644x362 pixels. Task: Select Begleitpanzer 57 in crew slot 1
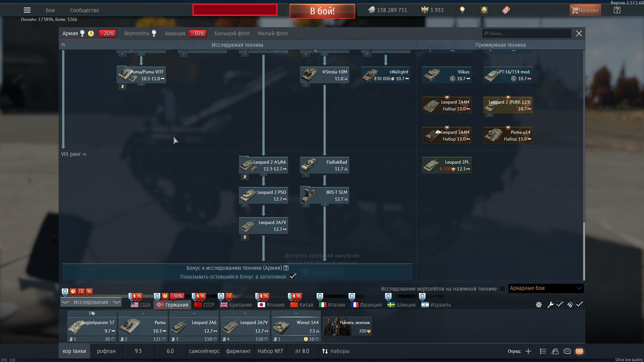click(x=92, y=327)
